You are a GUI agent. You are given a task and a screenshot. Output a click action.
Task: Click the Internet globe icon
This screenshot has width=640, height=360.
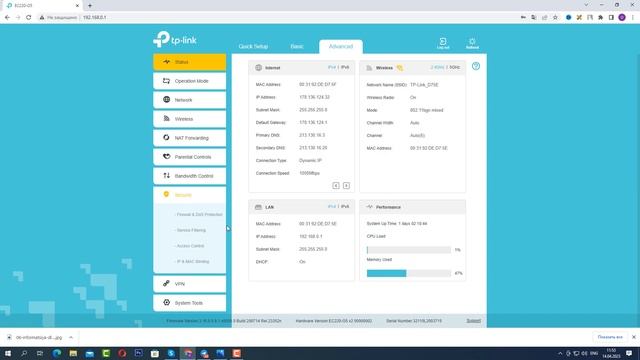point(258,68)
